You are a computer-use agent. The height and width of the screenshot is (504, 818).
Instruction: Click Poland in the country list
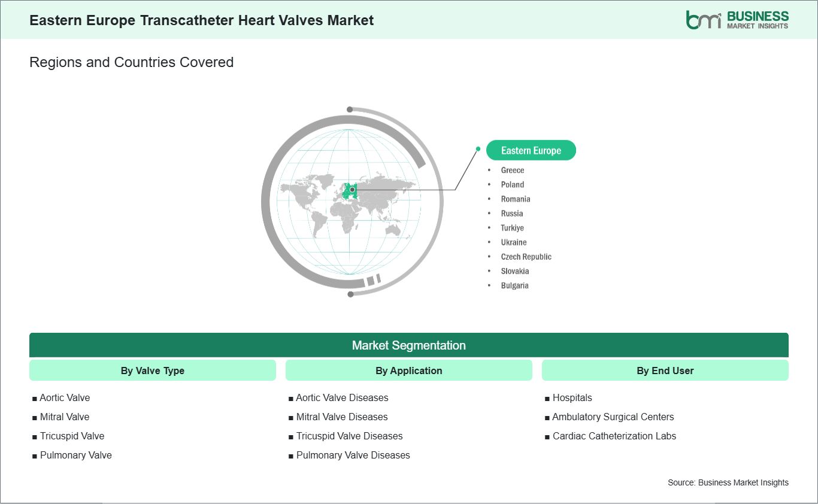point(513,184)
